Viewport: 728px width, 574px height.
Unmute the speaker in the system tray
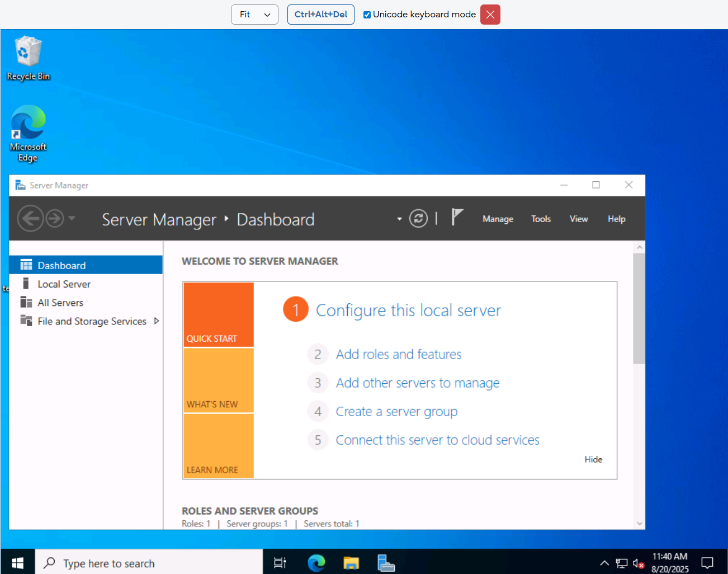639,563
